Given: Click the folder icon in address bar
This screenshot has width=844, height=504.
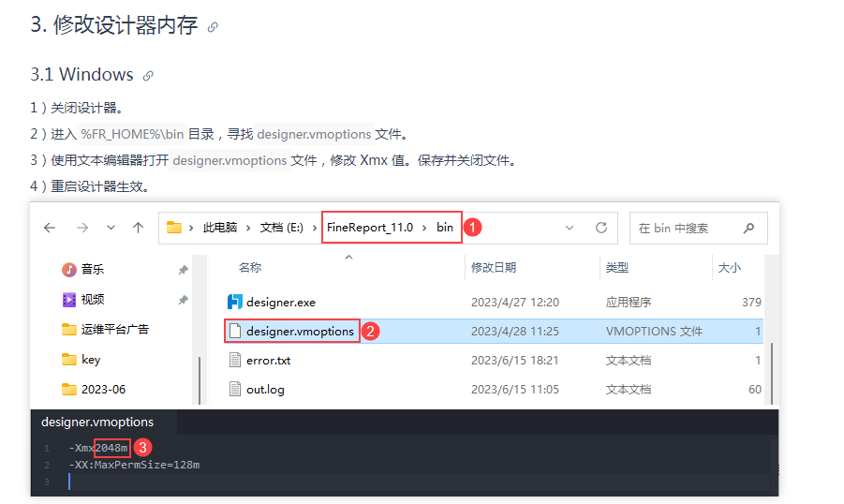Looking at the screenshot, I should coord(174,228).
